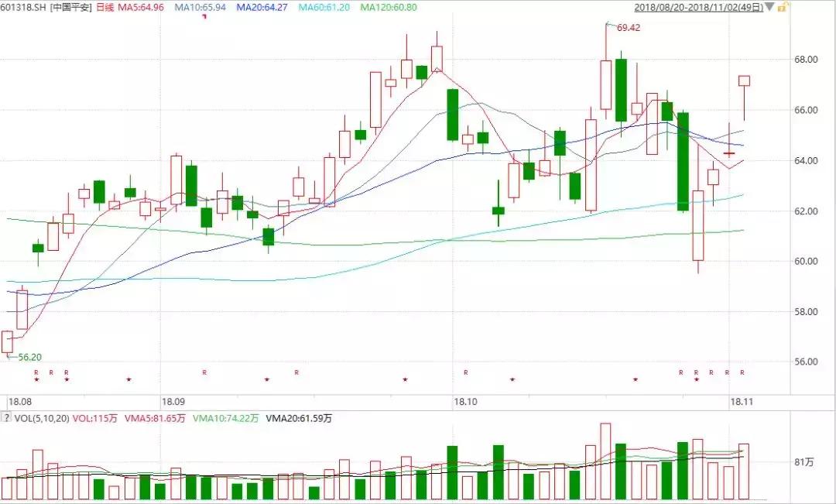Viewport: 836px width, 504px height.
Task: Click the MA20:64.27 indicator label
Action: pos(262,8)
